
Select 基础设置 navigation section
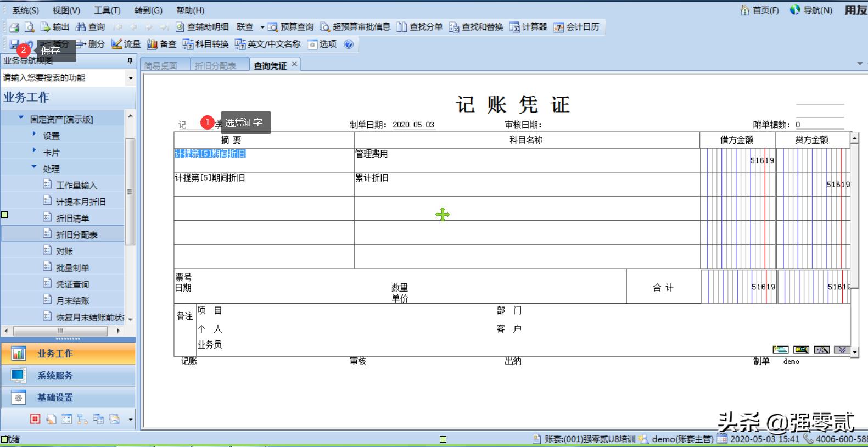coord(68,398)
